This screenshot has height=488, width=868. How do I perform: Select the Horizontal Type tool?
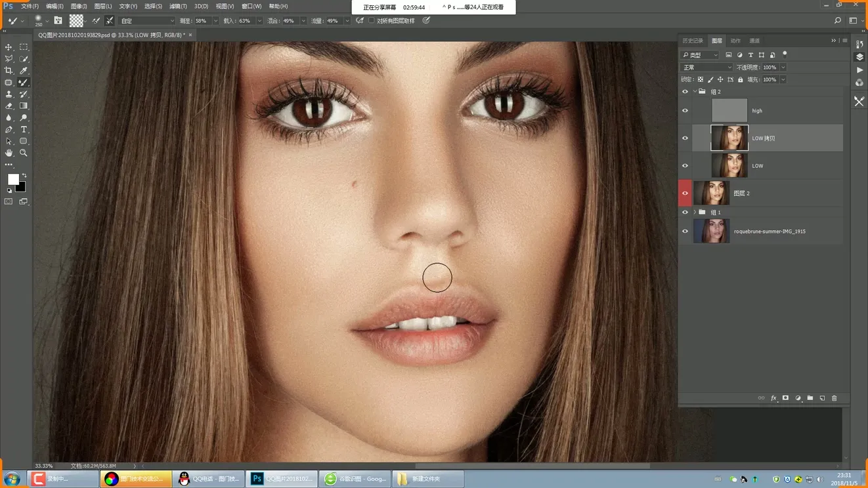pos(24,130)
